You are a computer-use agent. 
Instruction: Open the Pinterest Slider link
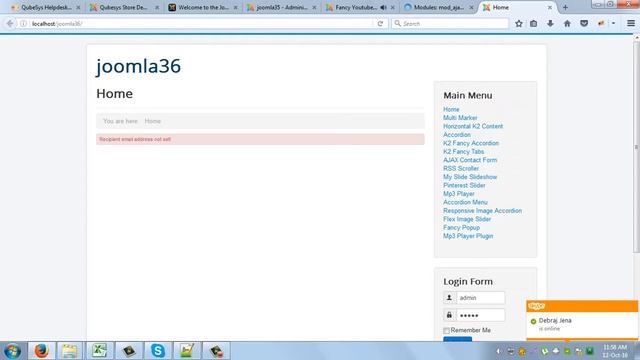(464, 185)
